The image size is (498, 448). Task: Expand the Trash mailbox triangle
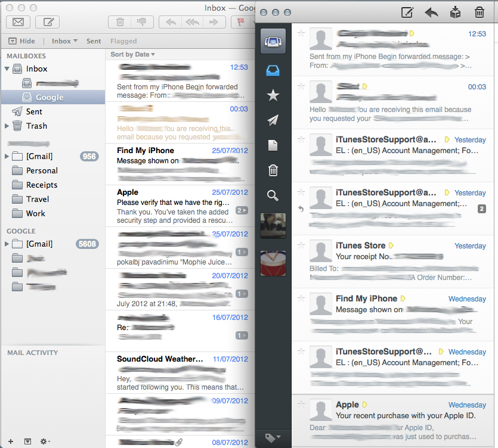(7, 126)
